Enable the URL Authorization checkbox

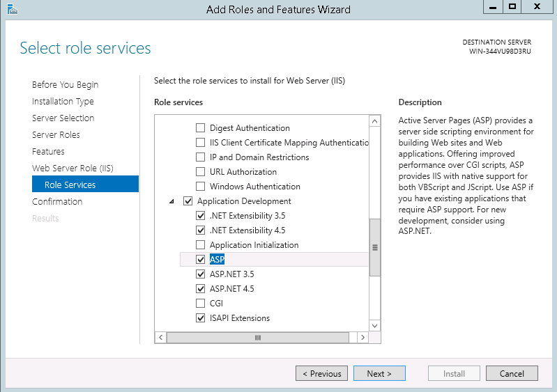(x=200, y=172)
